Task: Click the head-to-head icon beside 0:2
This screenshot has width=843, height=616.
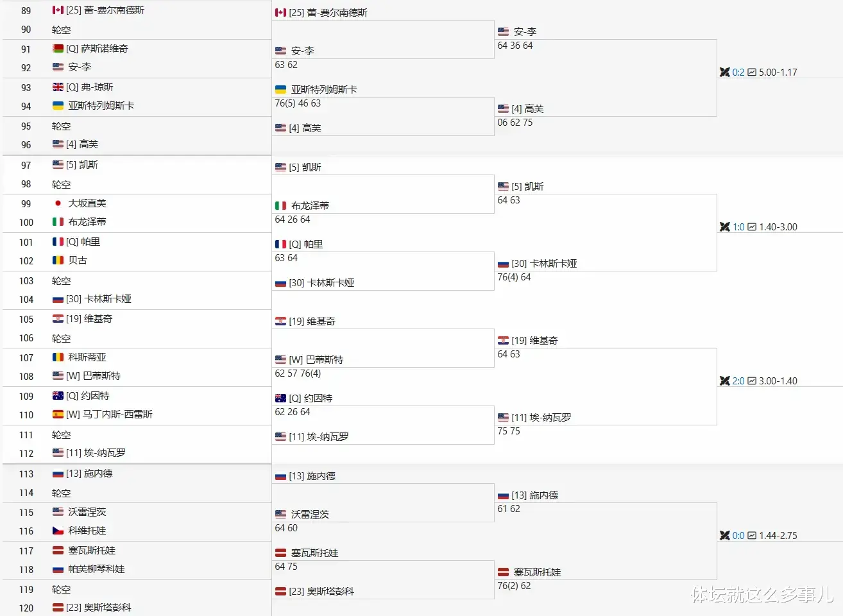Action: (x=725, y=73)
